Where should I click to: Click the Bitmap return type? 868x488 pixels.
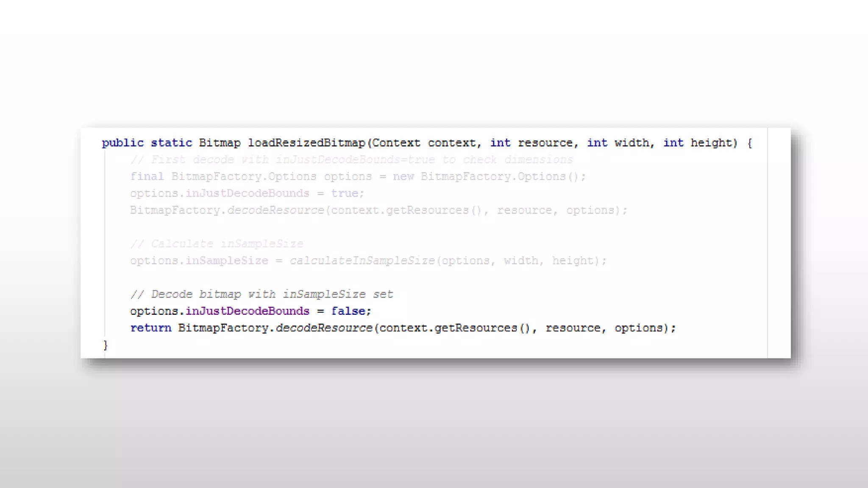tap(220, 143)
